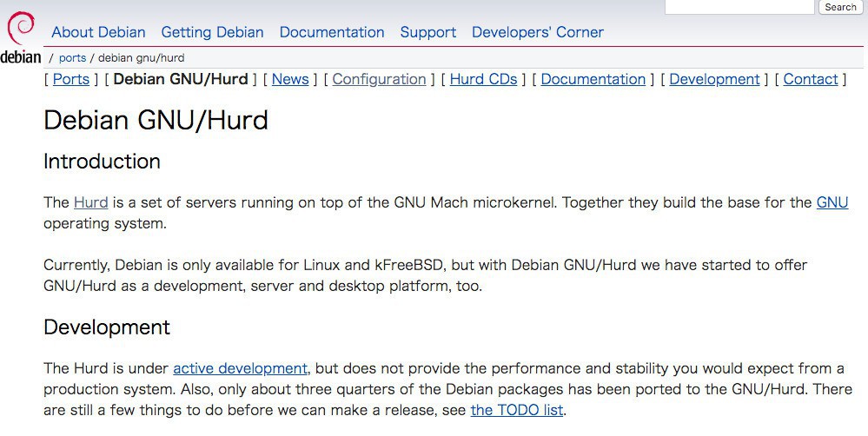
Task: View the TODO list link
Action: [517, 410]
